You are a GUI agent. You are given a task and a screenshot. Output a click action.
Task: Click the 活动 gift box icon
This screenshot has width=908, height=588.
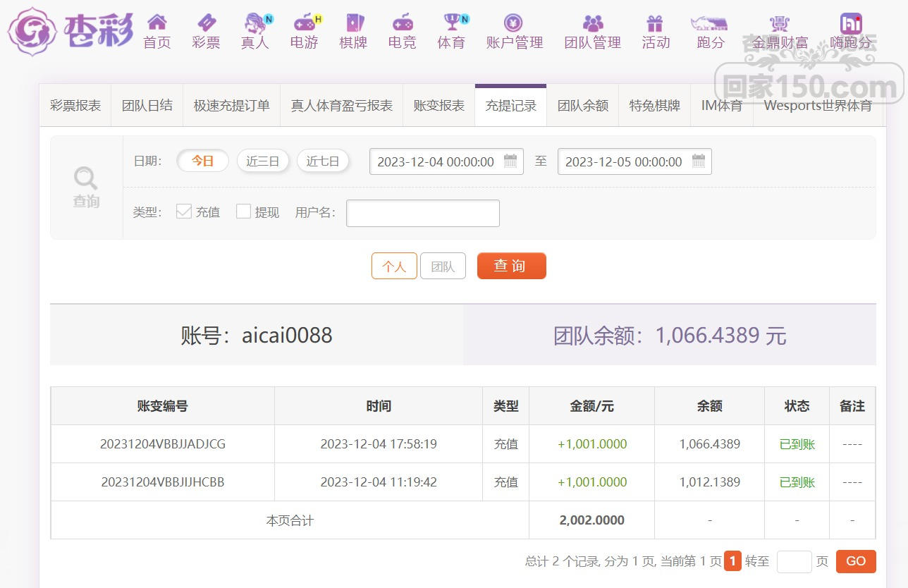655,23
